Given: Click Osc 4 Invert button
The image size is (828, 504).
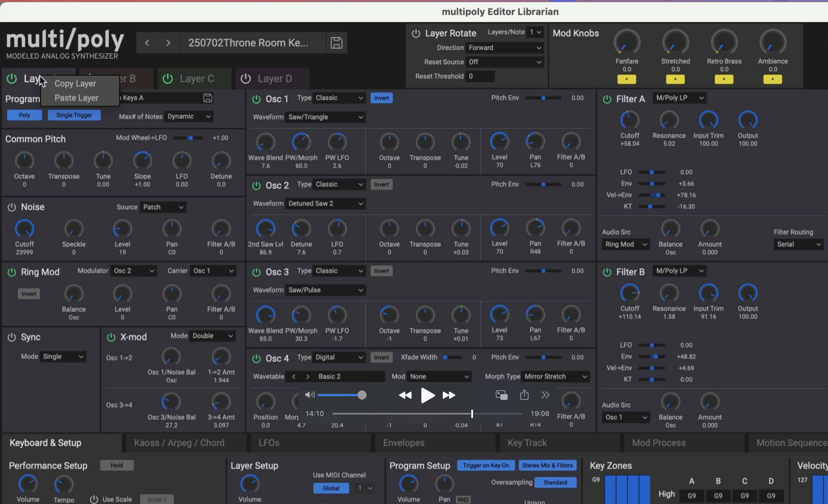Looking at the screenshot, I should (x=381, y=358).
